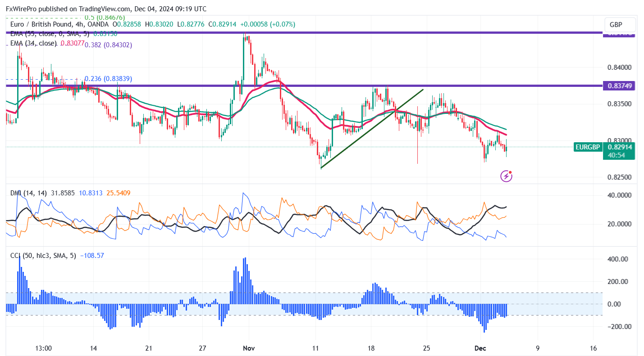Click the DMI ADX value 31.8585

(x=64, y=193)
